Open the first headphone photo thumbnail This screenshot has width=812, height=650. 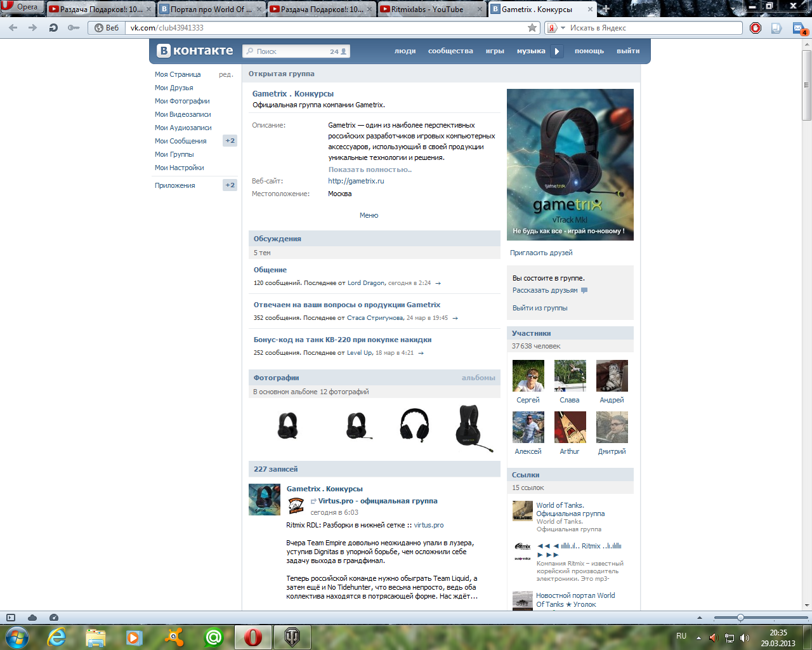[288, 425]
